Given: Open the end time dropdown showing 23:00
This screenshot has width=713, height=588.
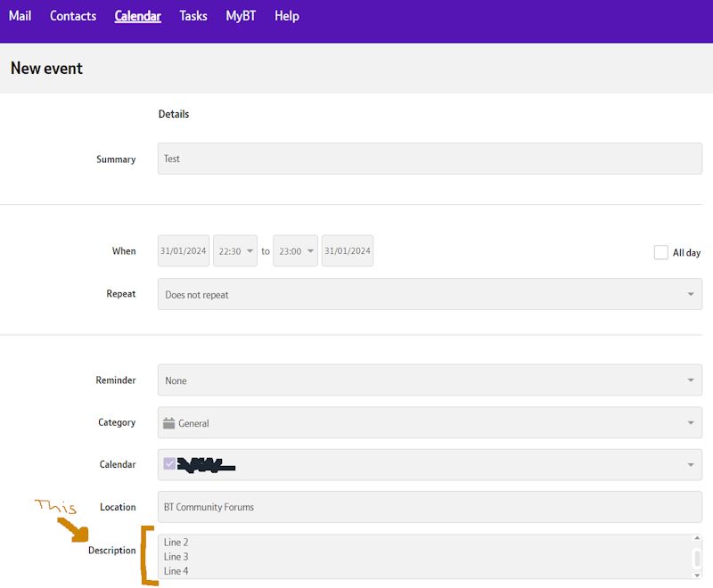Looking at the screenshot, I should pyautogui.click(x=294, y=250).
